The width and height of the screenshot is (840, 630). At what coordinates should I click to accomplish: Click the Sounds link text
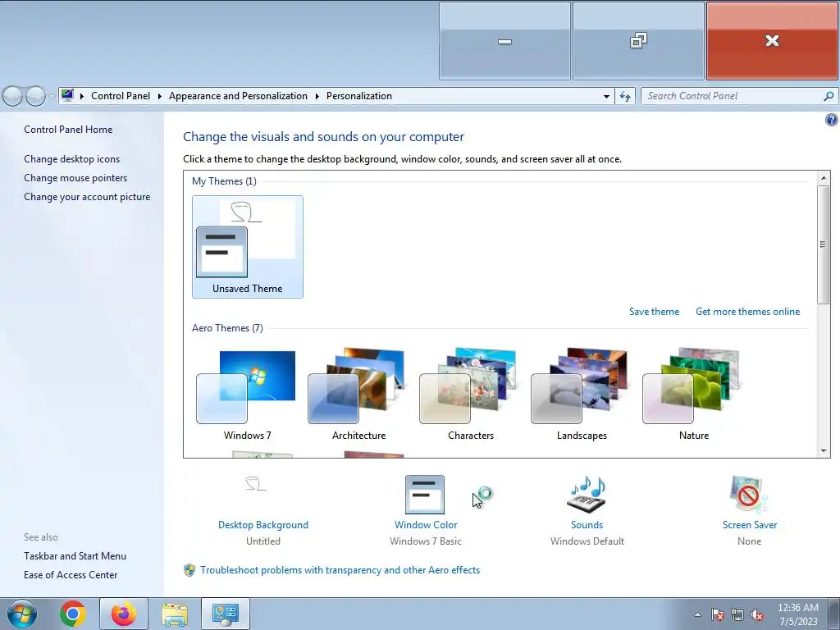point(587,525)
